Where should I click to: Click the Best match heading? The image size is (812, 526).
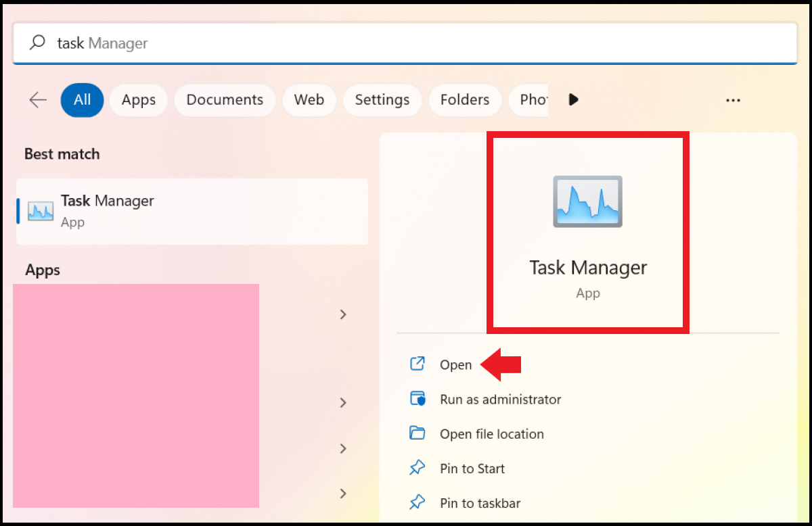click(62, 154)
